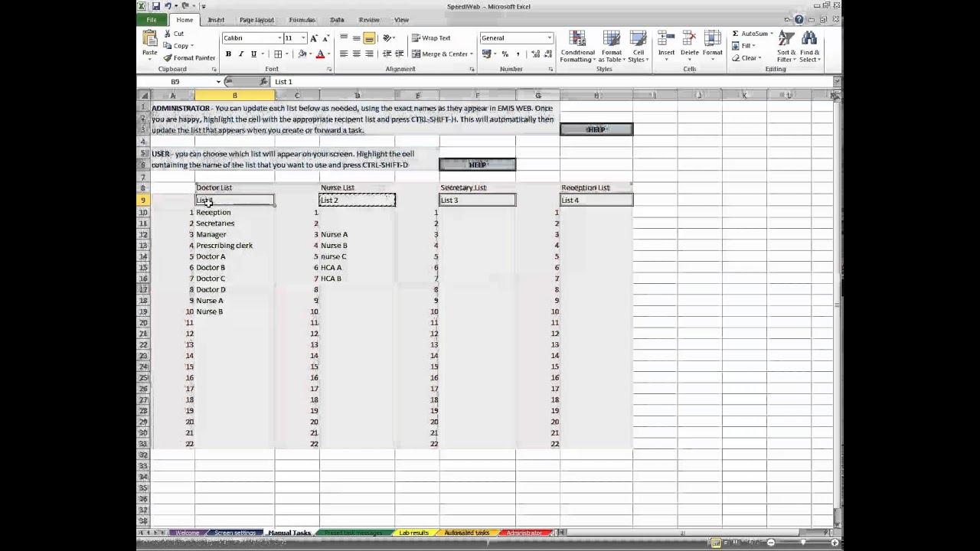This screenshot has width=980, height=551.
Task: Select the List 3 cell
Action: (477, 201)
